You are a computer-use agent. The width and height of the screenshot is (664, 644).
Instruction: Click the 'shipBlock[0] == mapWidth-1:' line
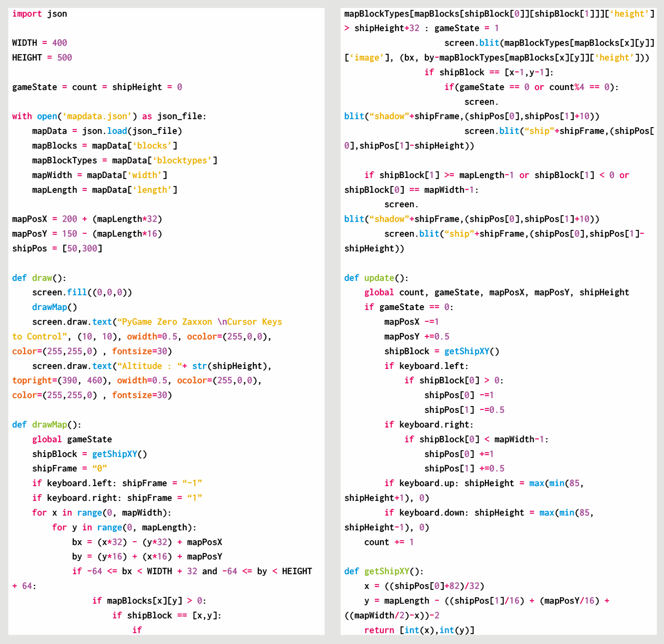pos(411,190)
